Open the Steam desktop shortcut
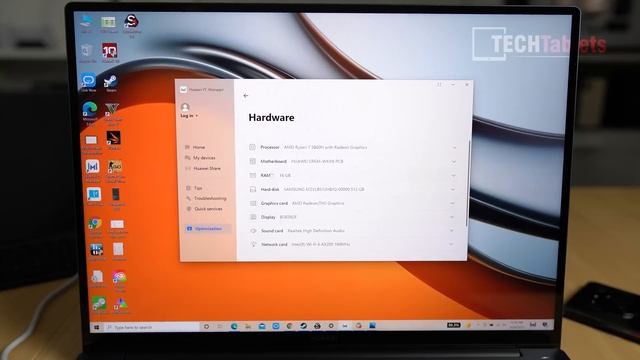640x360 pixels. pyautogui.click(x=111, y=83)
